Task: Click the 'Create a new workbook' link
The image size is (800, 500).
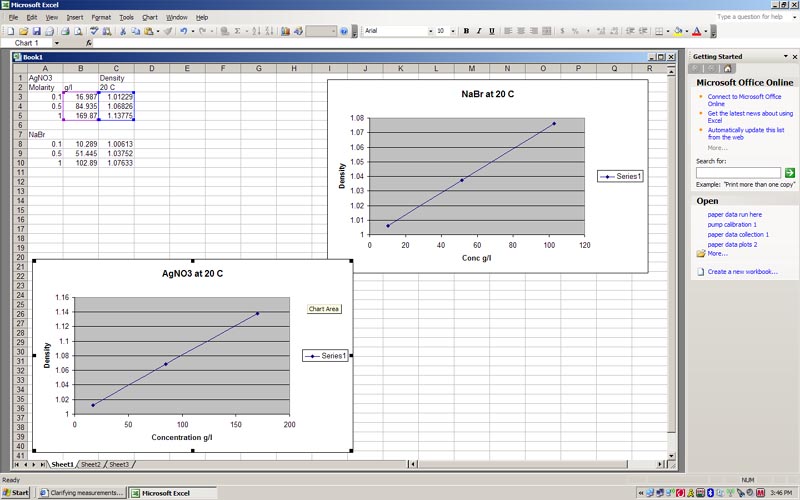Action: point(742,272)
